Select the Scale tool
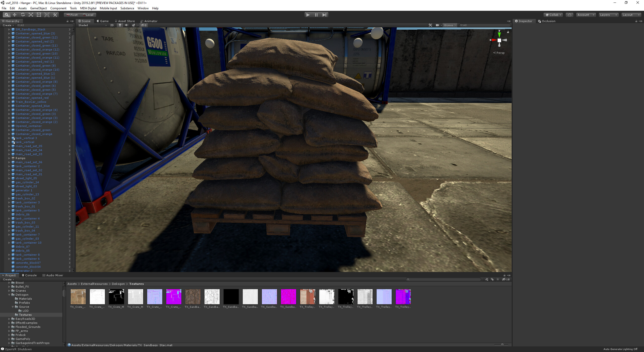 [x=31, y=15]
